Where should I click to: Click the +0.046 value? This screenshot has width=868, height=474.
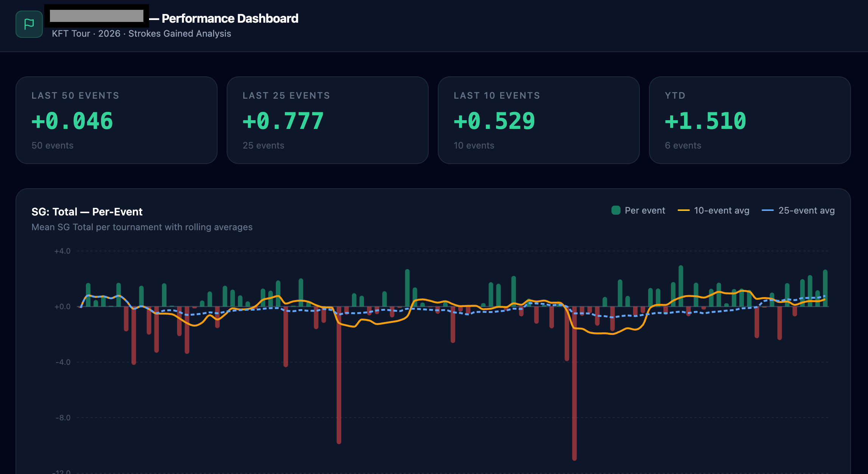(72, 121)
